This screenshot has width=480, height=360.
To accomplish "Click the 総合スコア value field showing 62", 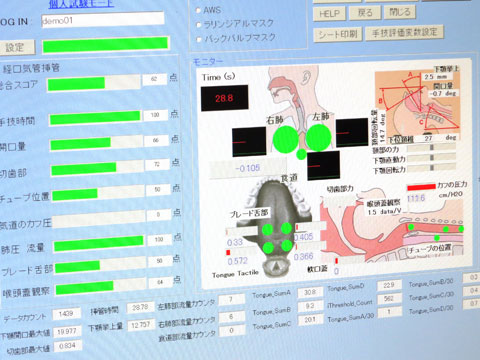I will point(154,79).
